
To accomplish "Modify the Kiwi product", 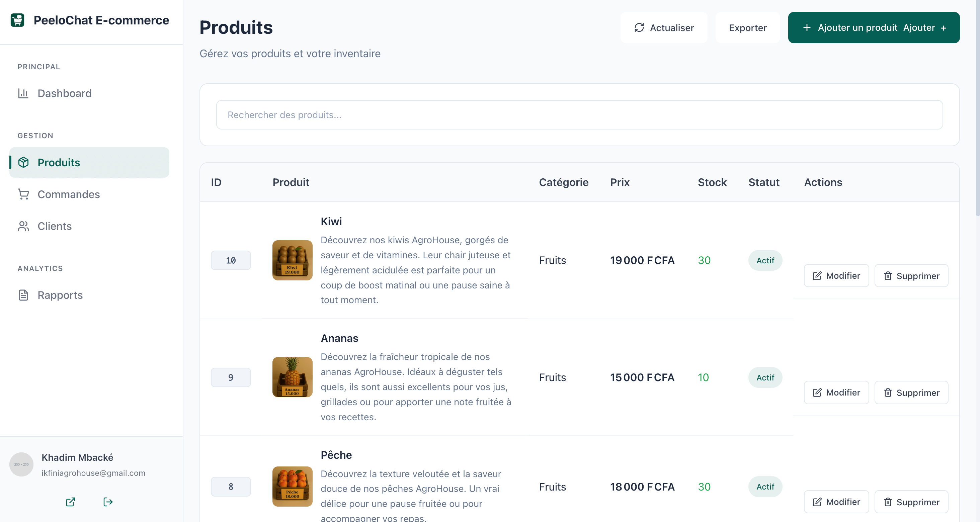I will tap(836, 275).
